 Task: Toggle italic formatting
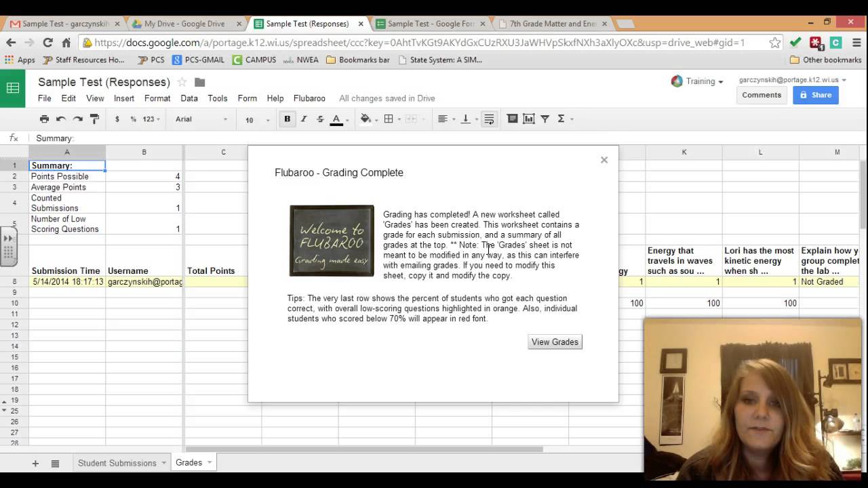coord(304,119)
